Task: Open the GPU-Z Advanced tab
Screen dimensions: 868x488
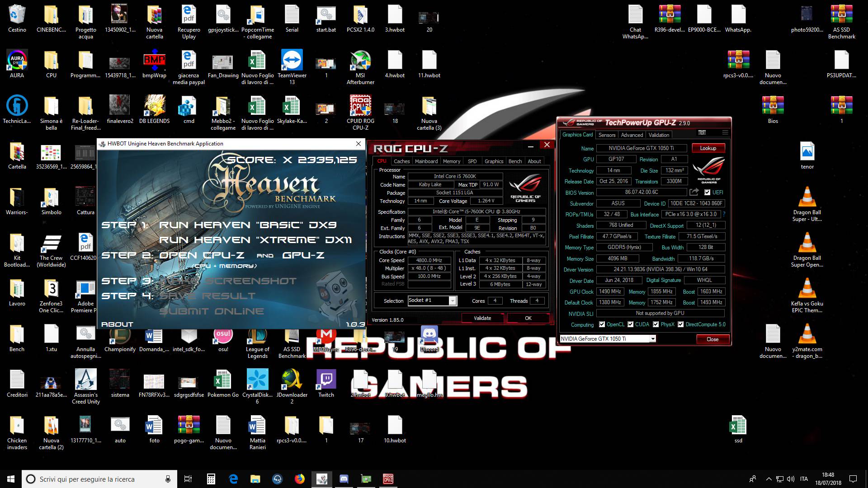Action: click(632, 135)
